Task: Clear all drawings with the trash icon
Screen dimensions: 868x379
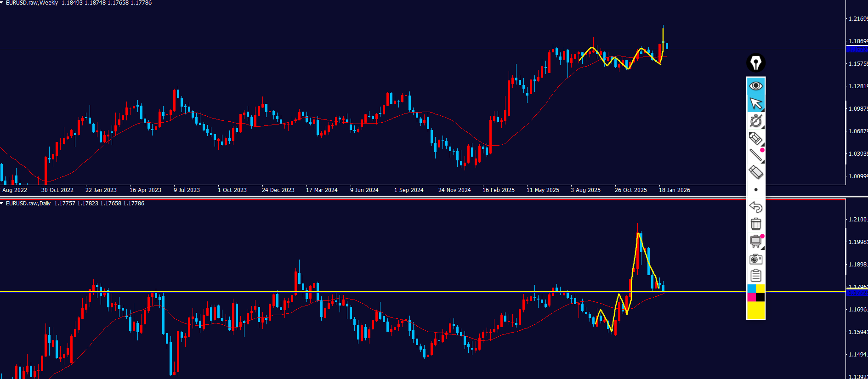Action: point(755,224)
